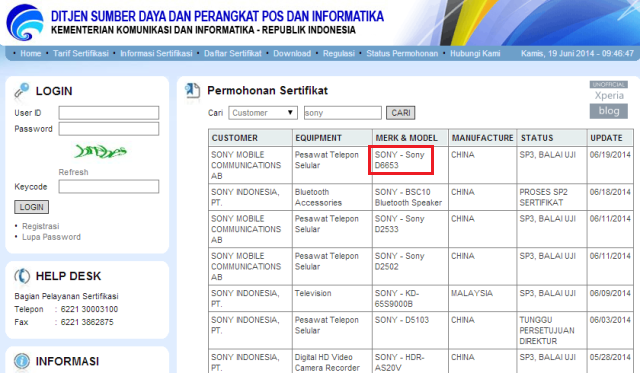This screenshot has width=640, height=373.
Task: Click the Keycode input field
Action: 109,186
